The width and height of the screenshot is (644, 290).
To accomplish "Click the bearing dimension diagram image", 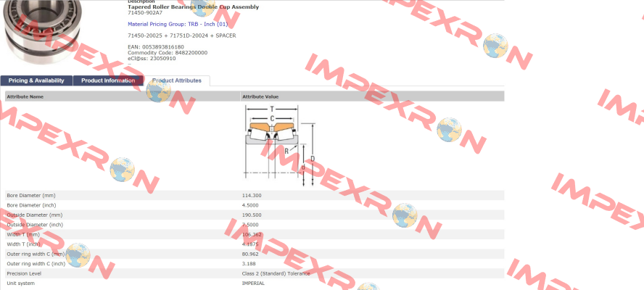I will coord(280,146).
